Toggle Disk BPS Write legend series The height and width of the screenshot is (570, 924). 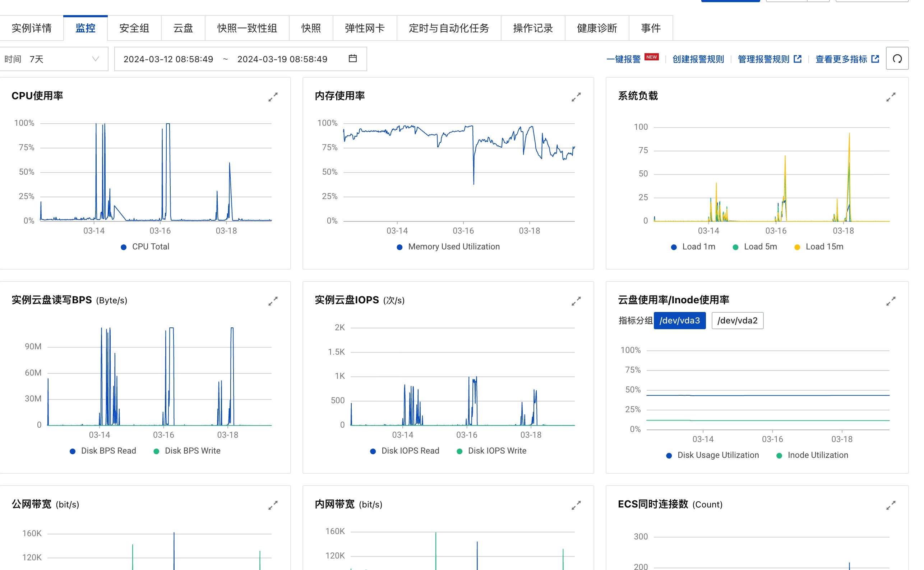(192, 451)
